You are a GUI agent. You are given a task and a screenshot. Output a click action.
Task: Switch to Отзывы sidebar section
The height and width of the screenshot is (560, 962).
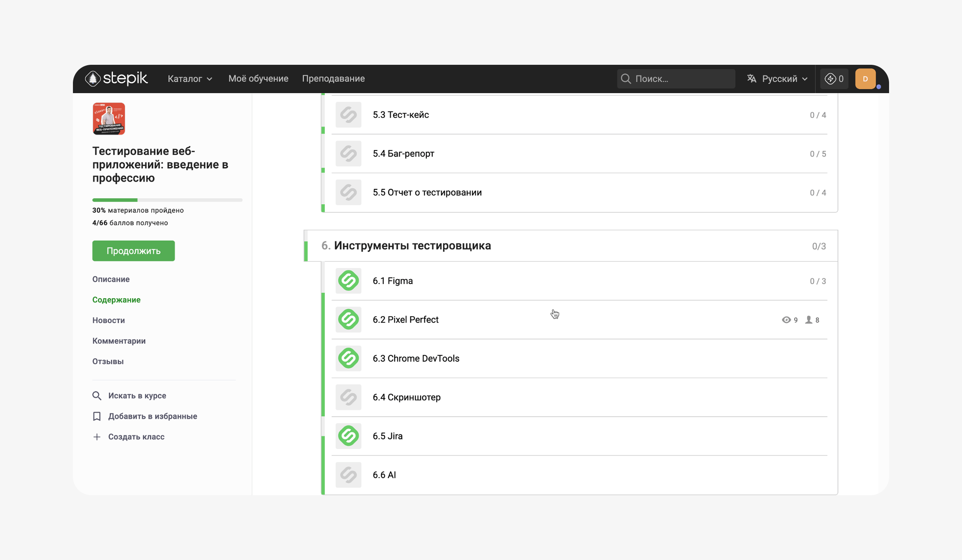pos(108,361)
